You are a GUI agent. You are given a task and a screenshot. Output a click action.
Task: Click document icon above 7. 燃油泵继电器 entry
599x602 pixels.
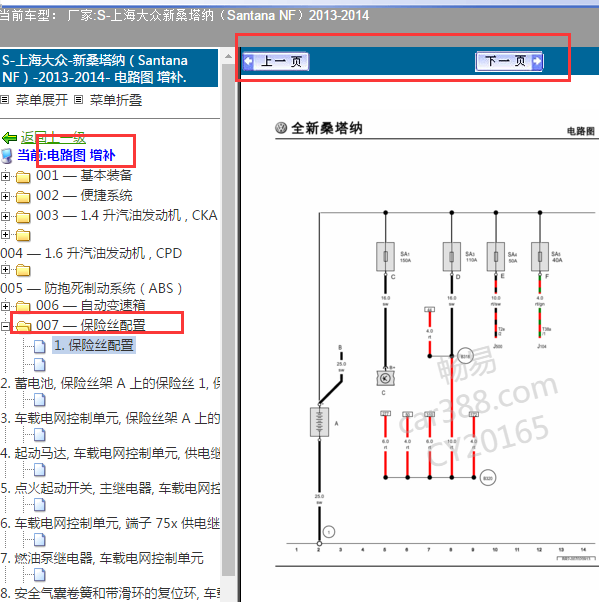coord(40,540)
